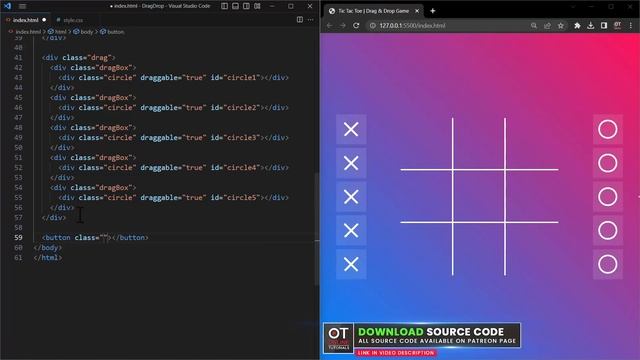
Task: Open browser Downloads icon
Action: (591, 25)
